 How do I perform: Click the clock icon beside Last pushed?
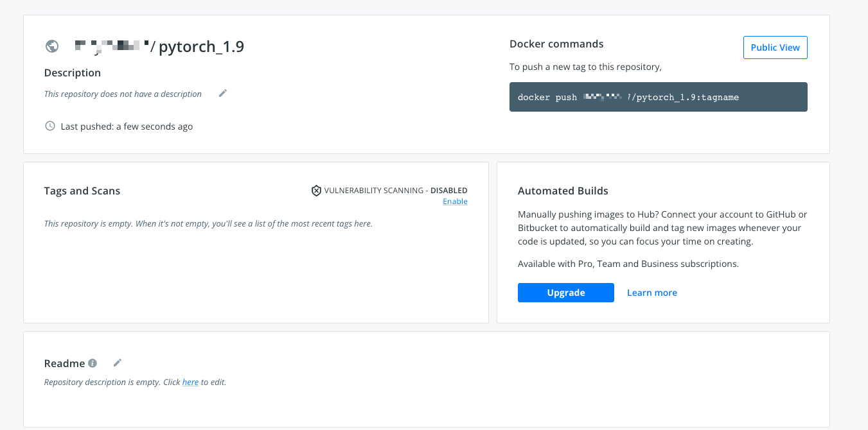click(50, 126)
